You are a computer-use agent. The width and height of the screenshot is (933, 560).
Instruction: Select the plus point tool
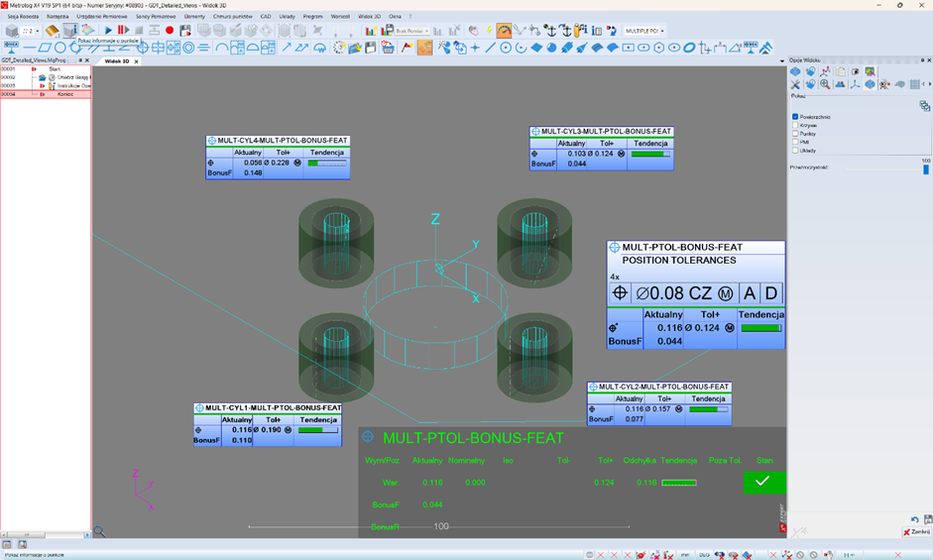tap(475, 48)
